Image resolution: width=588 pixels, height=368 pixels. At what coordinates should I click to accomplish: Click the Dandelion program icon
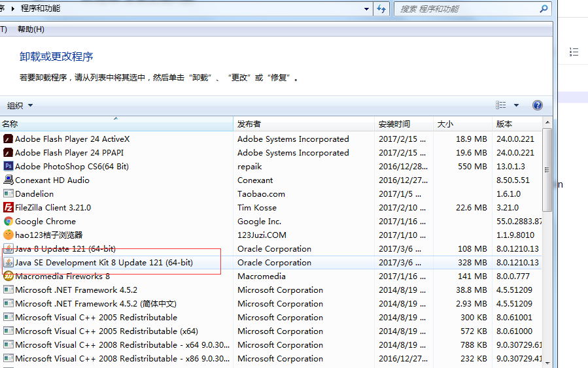9,193
